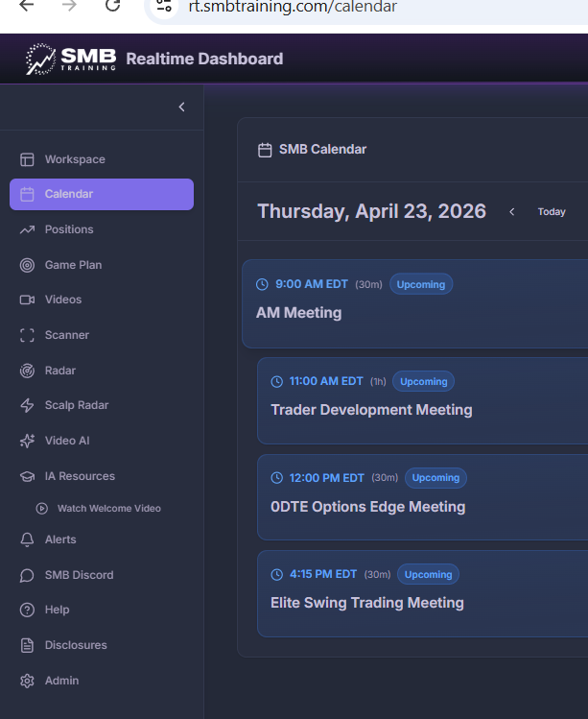Click the browser forward arrow

(x=69, y=6)
